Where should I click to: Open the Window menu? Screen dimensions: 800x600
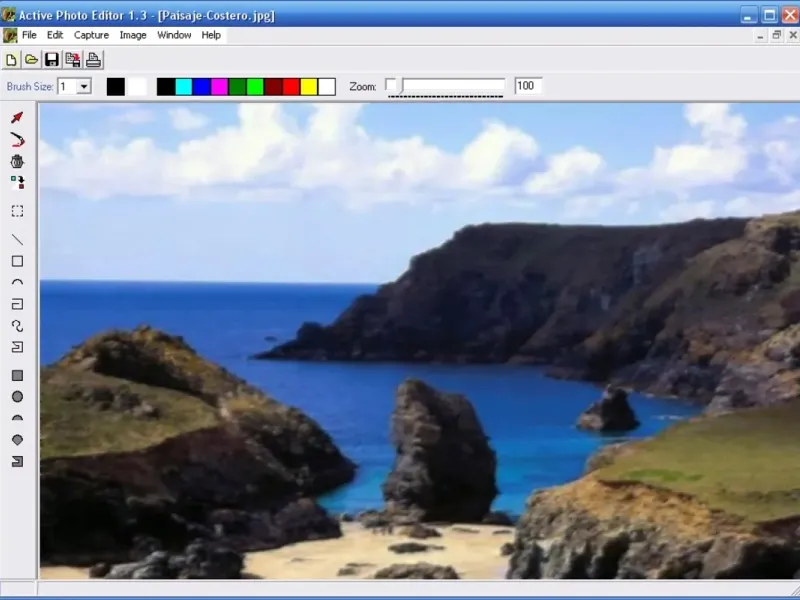click(174, 35)
